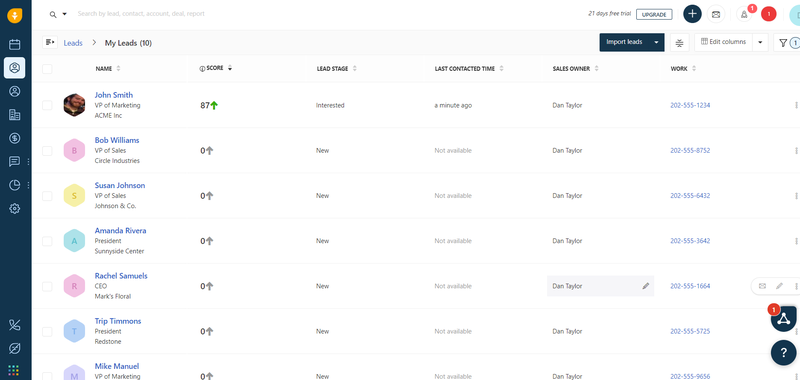This screenshot has width=800, height=380.
Task: Open more options for Bob Williams row
Action: tap(795, 150)
